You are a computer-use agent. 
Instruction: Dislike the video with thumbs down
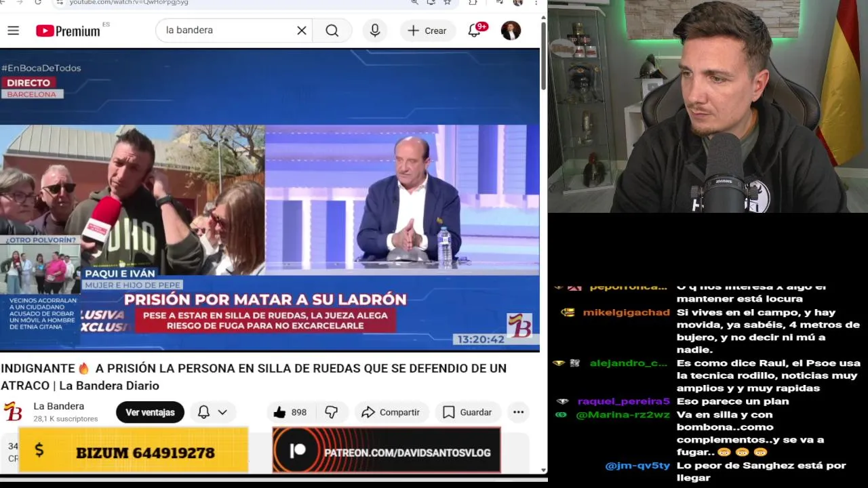pos(332,412)
